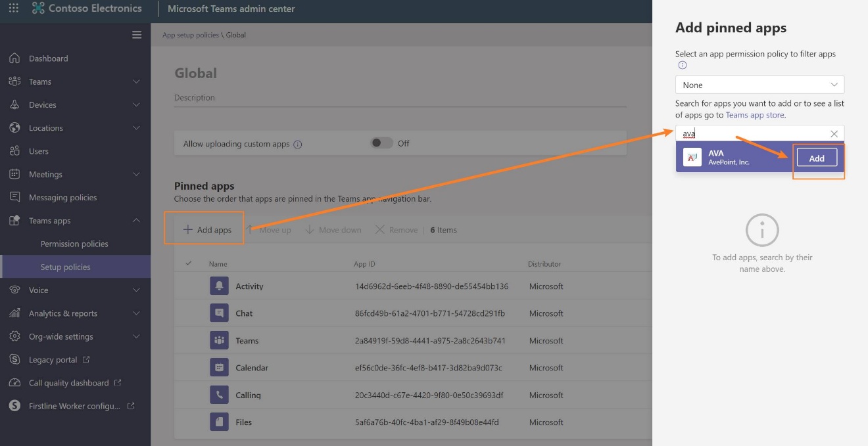Click the AVA app icon in search results
868x446 pixels.
point(692,157)
